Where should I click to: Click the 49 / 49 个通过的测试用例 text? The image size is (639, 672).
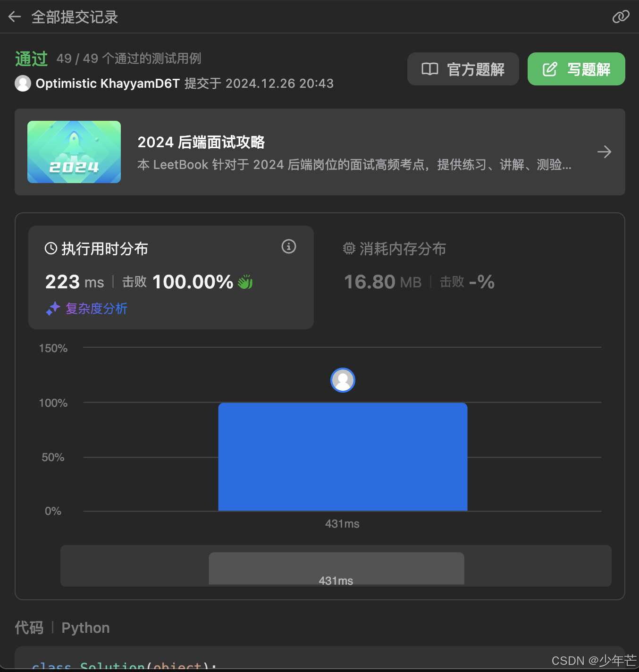[x=129, y=59]
